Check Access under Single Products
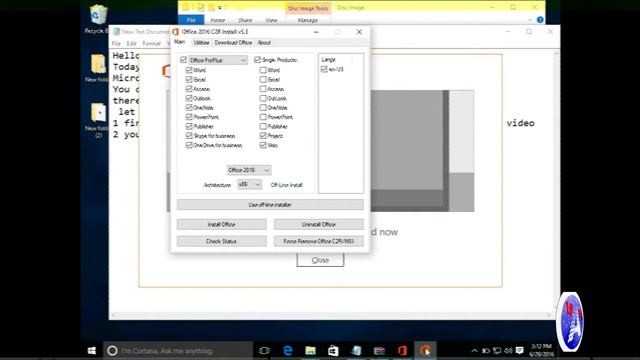This screenshot has height=360, width=640. click(x=263, y=89)
